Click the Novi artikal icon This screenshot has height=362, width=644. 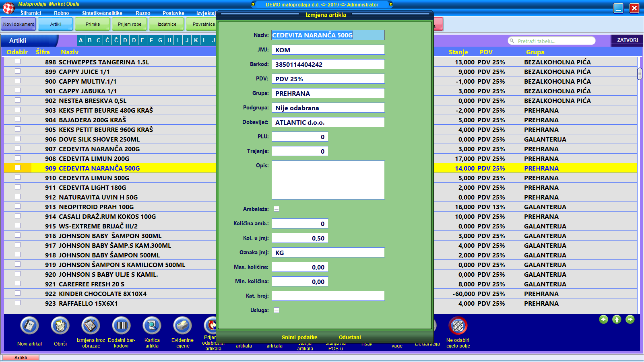[29, 326]
